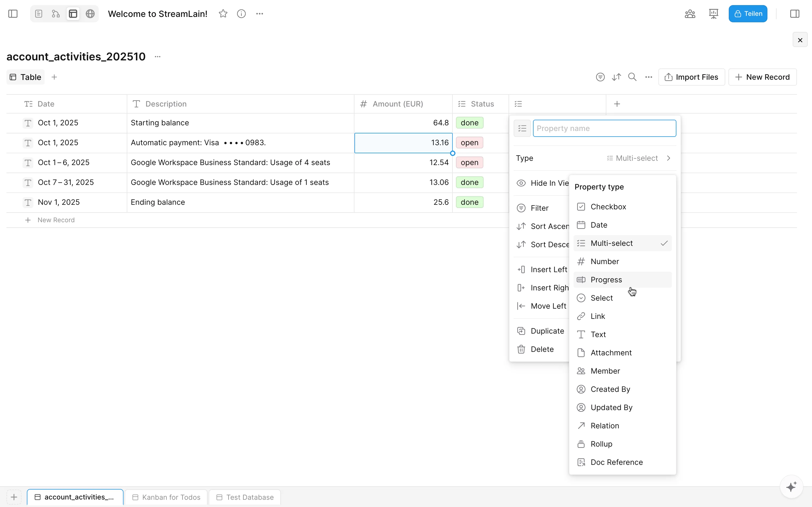
Task: Add a new column with plus icon
Action: [617, 104]
